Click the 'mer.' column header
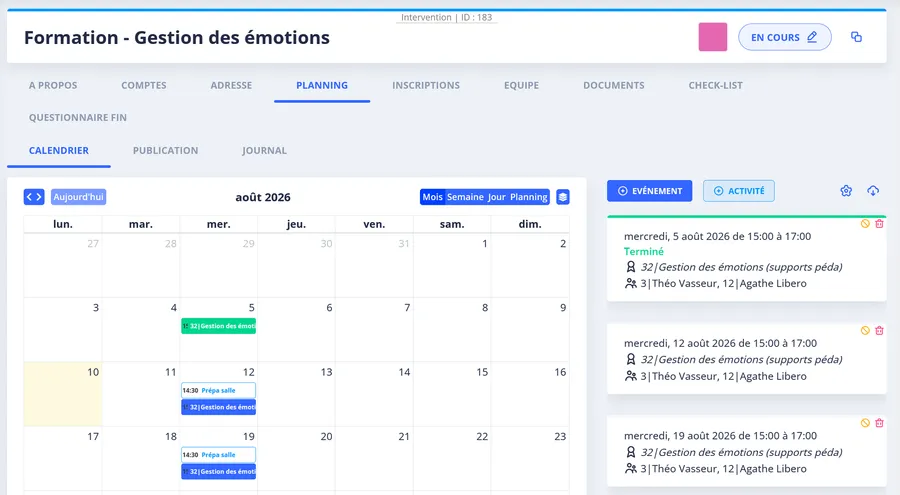Image resolution: width=900 pixels, height=495 pixels. [219, 224]
